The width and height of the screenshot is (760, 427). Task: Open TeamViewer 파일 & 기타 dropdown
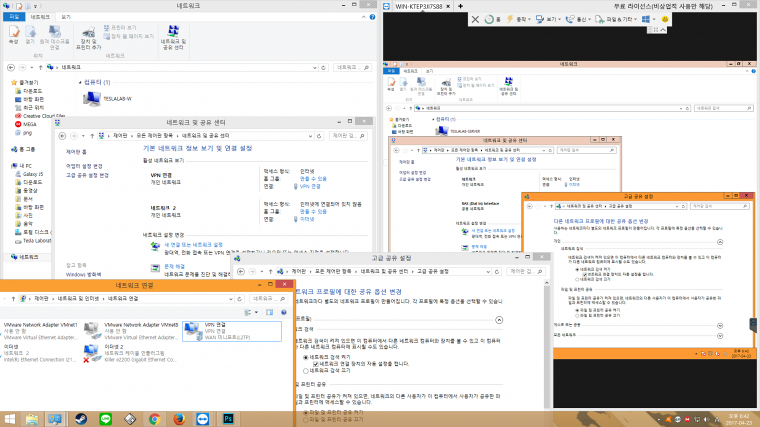(616, 19)
